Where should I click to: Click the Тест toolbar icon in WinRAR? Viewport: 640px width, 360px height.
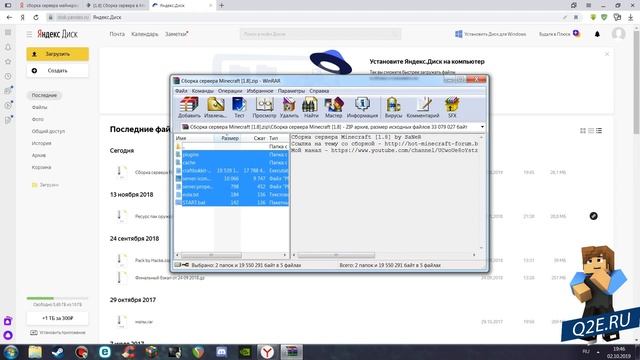[239, 108]
